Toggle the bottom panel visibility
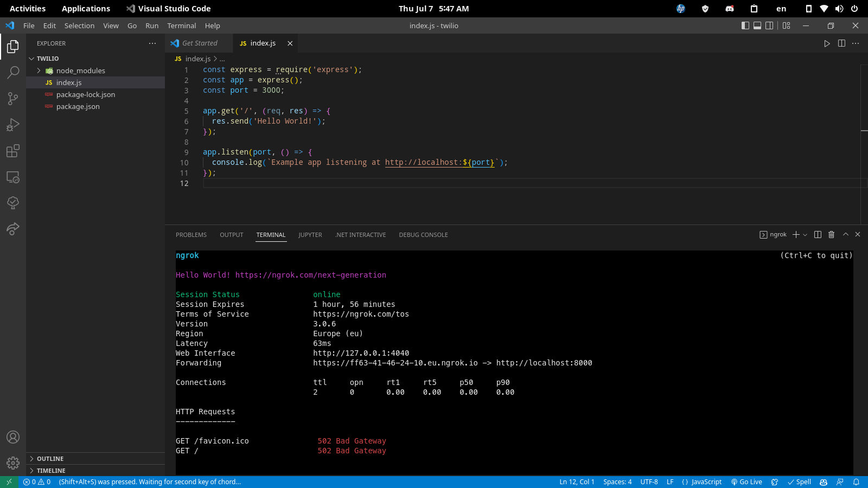 (x=757, y=25)
